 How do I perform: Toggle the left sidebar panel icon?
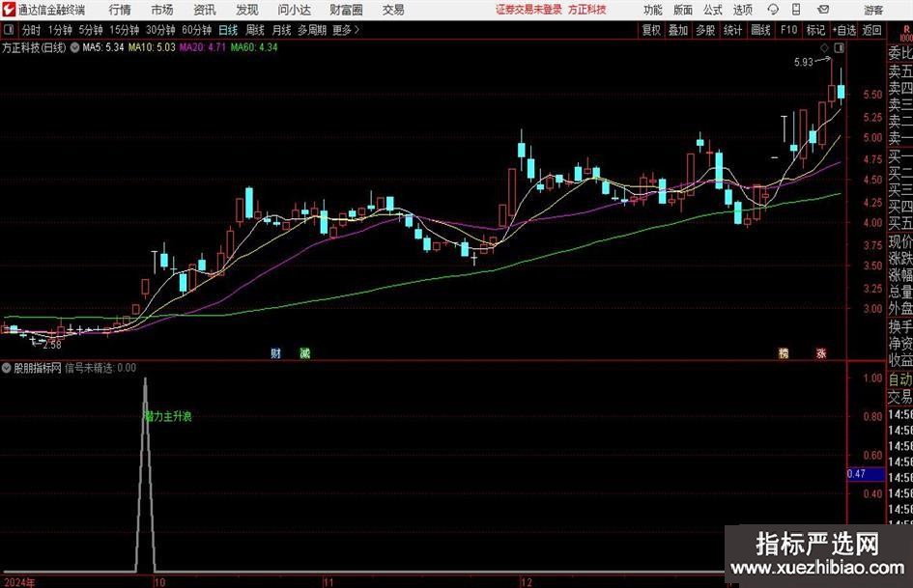coord(8,30)
